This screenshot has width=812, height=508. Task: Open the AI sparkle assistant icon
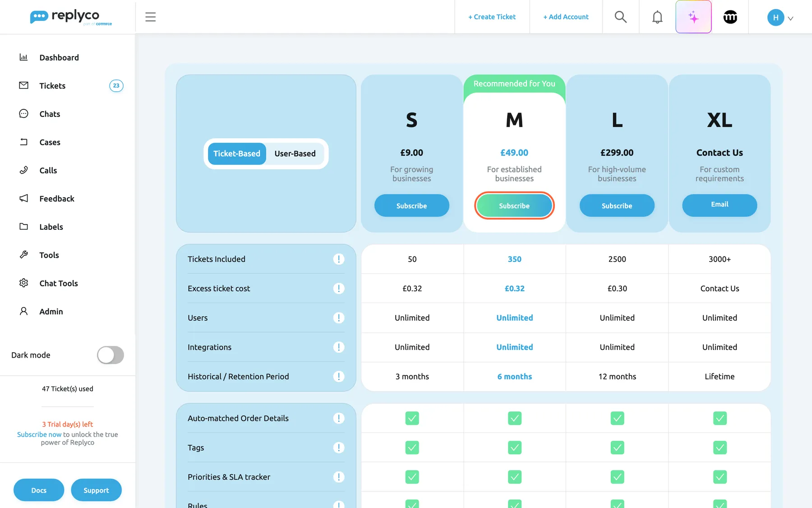693,17
